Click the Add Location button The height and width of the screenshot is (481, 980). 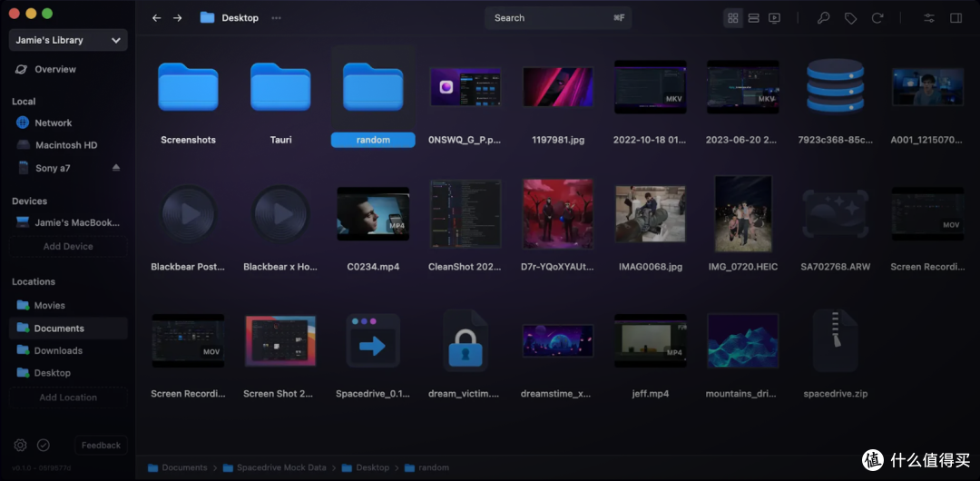(x=68, y=398)
